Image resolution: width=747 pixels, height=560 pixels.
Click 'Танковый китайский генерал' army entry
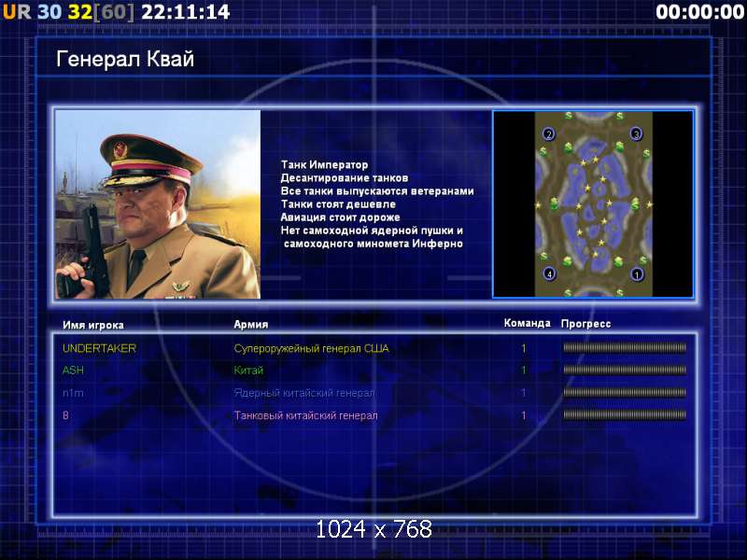(x=305, y=415)
